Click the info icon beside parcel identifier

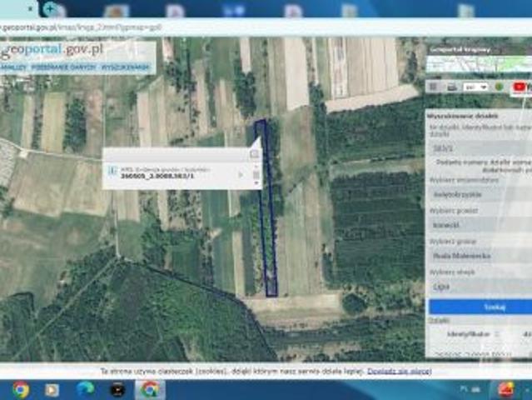click(x=112, y=171)
